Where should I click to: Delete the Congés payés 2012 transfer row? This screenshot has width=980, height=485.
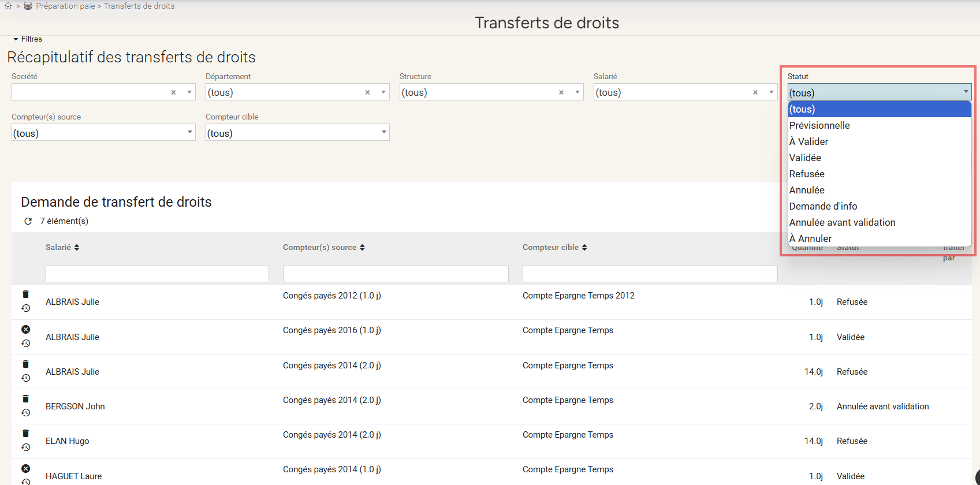(25, 294)
